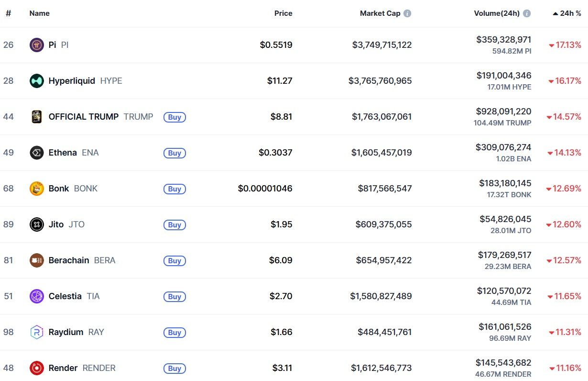Screen dimensions: 588x381
Task: Click the Raydium logo icon
Action: tap(37, 332)
